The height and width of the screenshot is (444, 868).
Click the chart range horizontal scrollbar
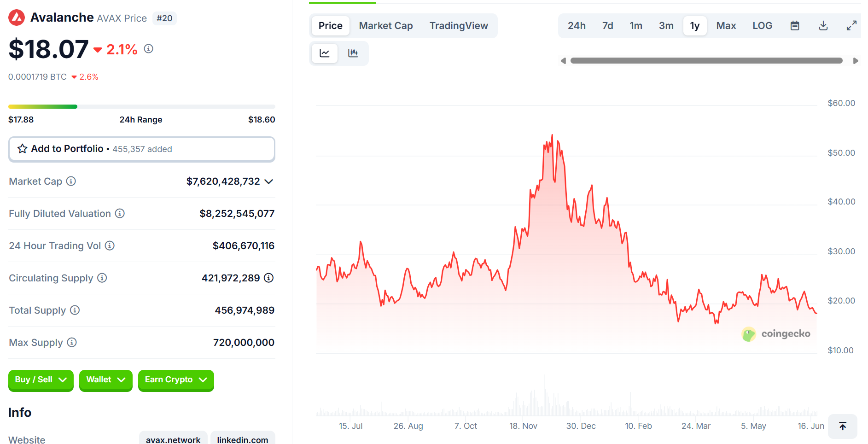point(706,61)
